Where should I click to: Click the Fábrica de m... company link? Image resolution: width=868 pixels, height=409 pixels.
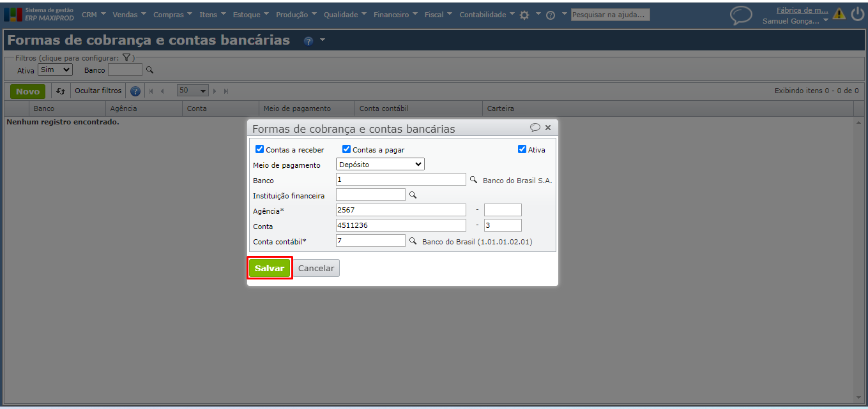pos(802,10)
